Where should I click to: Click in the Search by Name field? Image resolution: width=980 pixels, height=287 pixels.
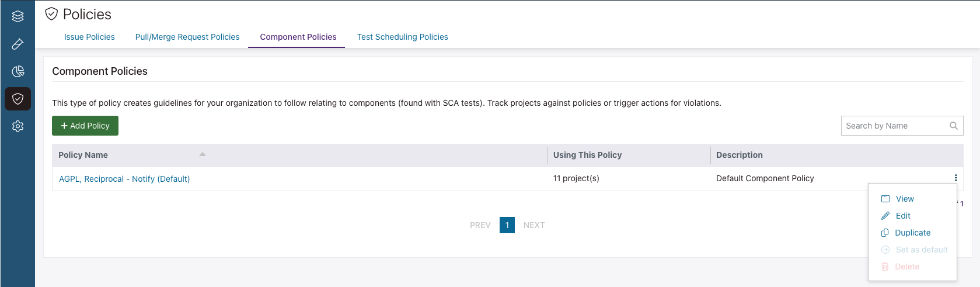click(x=893, y=126)
